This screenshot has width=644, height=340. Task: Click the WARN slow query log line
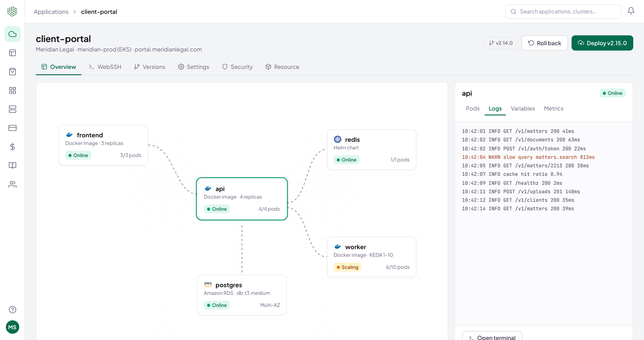coord(528,157)
